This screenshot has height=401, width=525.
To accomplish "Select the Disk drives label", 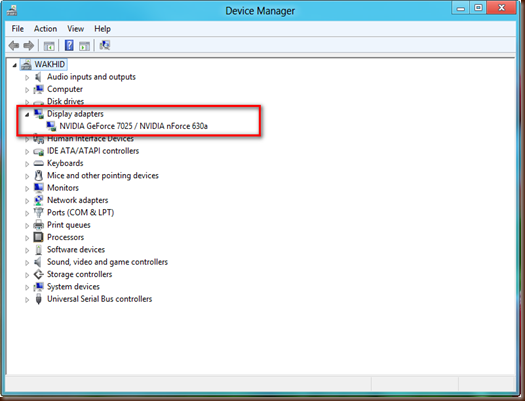I will (66, 101).
